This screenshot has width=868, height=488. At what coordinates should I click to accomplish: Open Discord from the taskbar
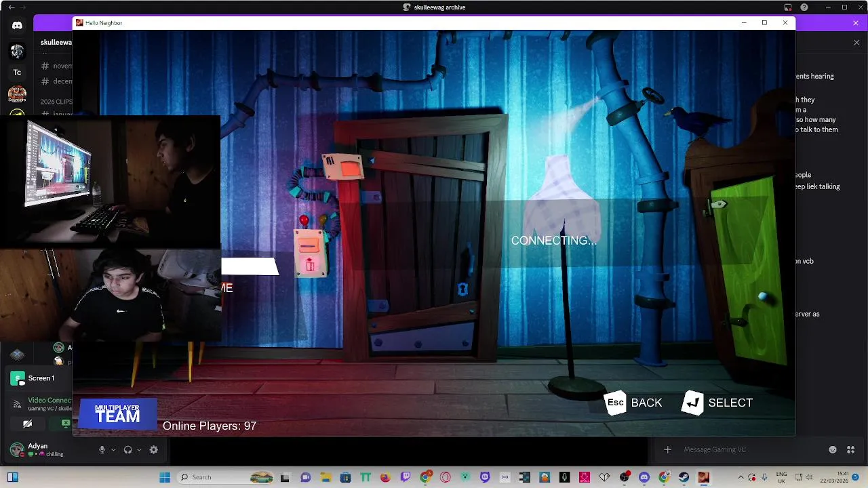point(644,477)
